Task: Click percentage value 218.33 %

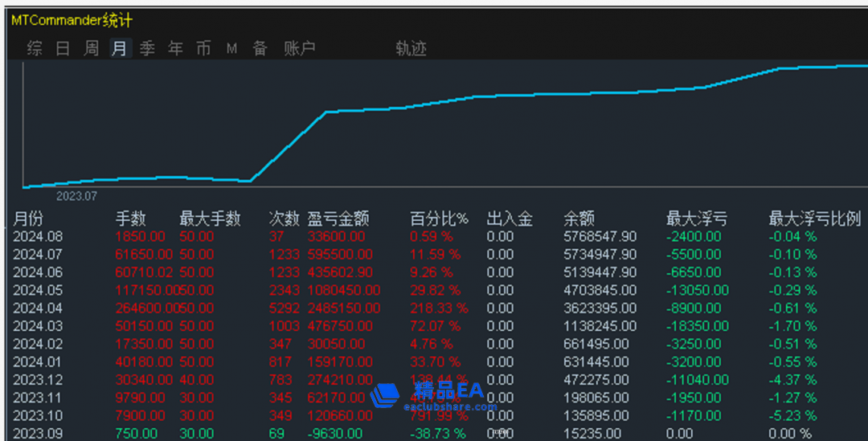Action: point(439,308)
